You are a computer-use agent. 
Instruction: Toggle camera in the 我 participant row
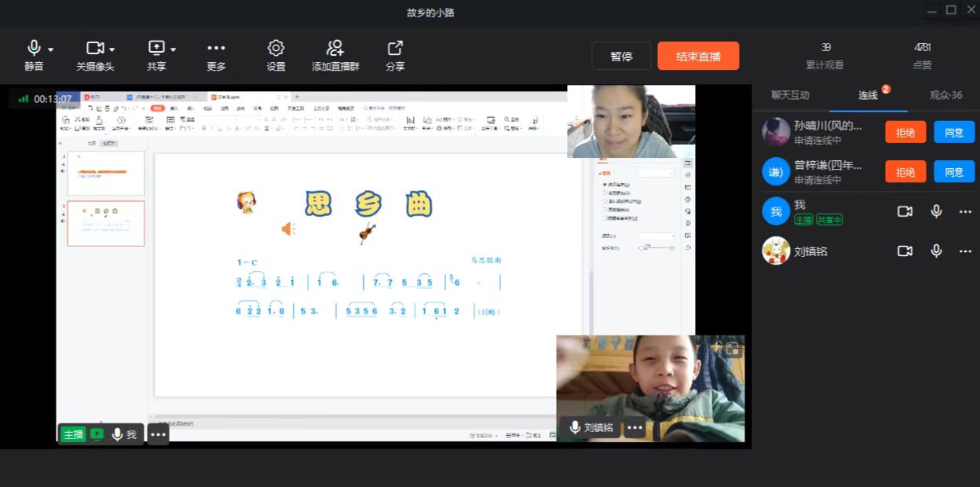point(905,211)
